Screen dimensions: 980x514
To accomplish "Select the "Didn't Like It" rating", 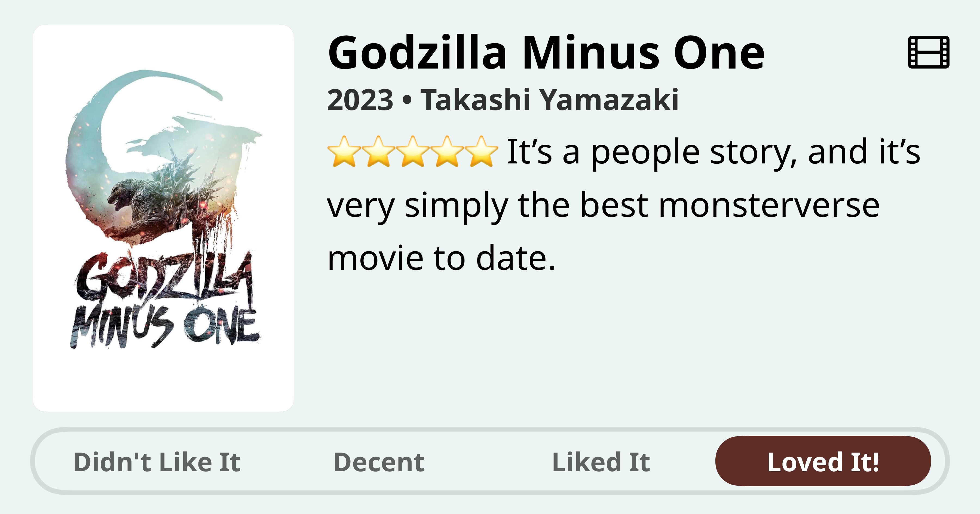I will [x=157, y=462].
